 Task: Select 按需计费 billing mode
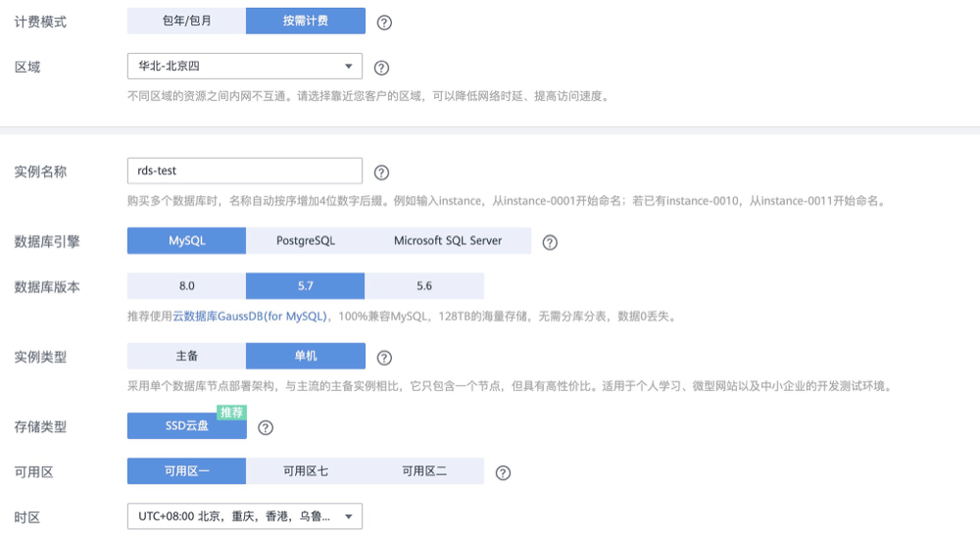coord(305,21)
